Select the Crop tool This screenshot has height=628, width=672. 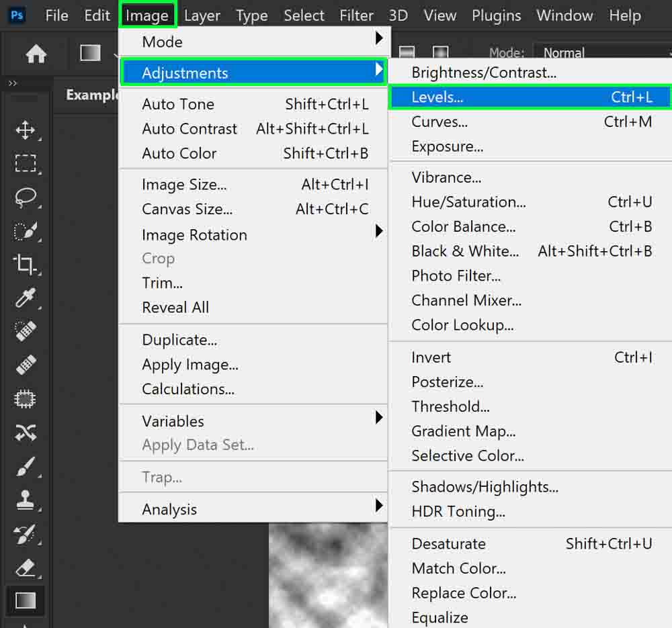[x=26, y=265]
